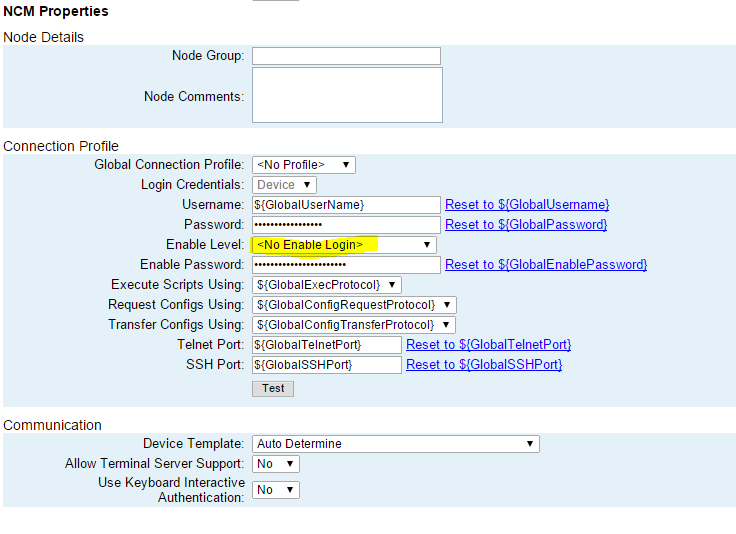Click the Node Details section label
The width and height of the screenshot is (736, 534).
[43, 37]
